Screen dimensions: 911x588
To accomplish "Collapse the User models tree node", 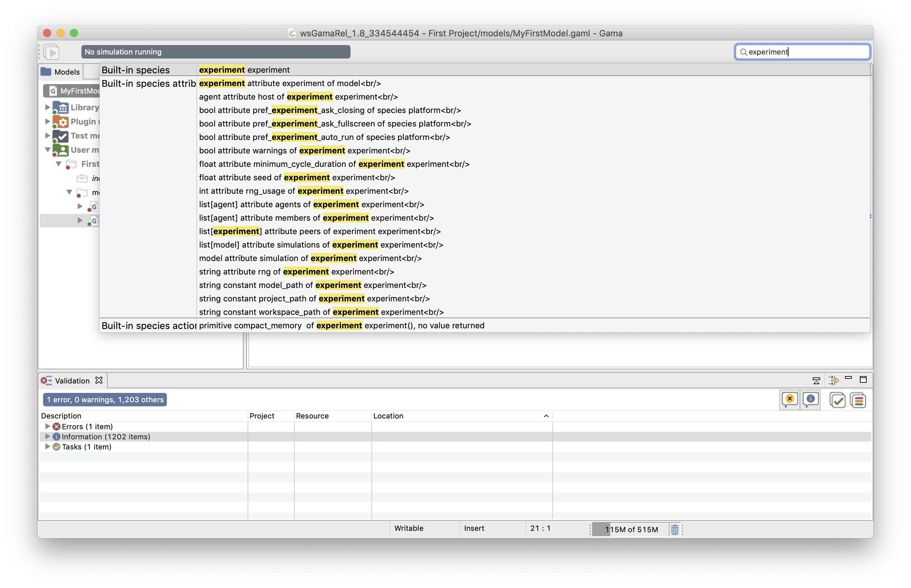I will point(48,150).
